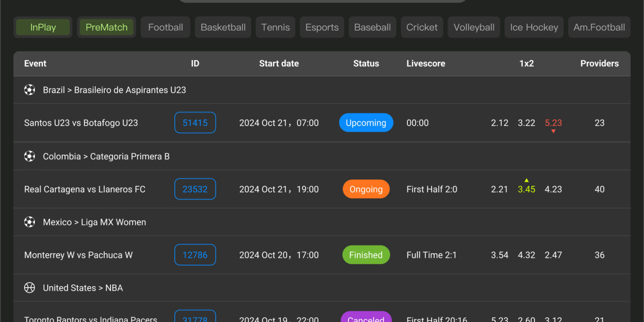Screen dimensions: 644x322
Task: Expand Brazil > Brasileiro de Aspirantes U23 group
Action: click(x=114, y=90)
